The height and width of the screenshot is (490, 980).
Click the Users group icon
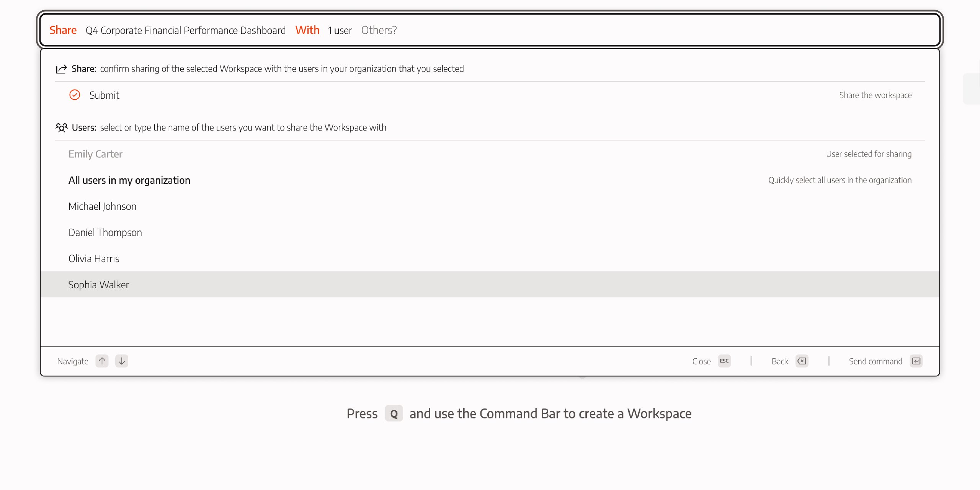click(x=62, y=127)
